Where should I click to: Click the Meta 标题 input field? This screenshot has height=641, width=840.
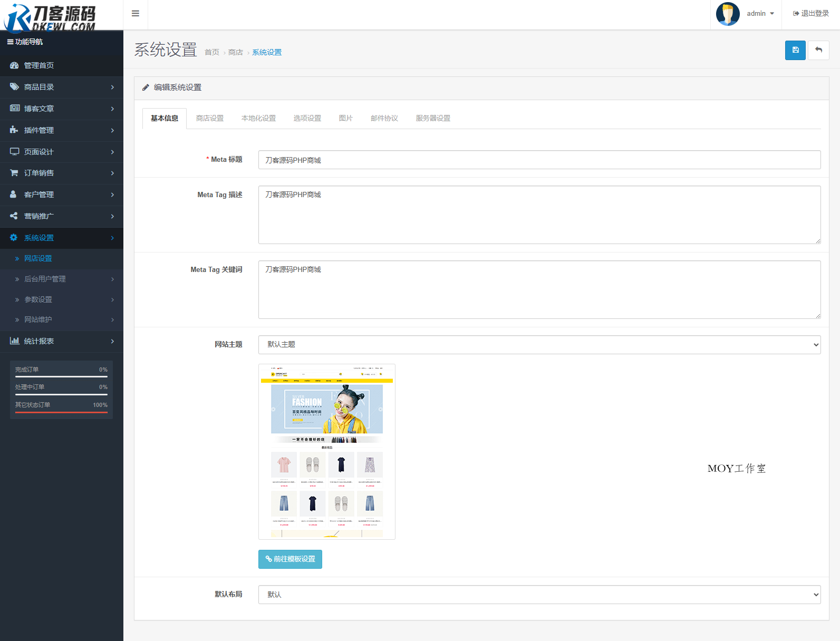[x=539, y=160]
